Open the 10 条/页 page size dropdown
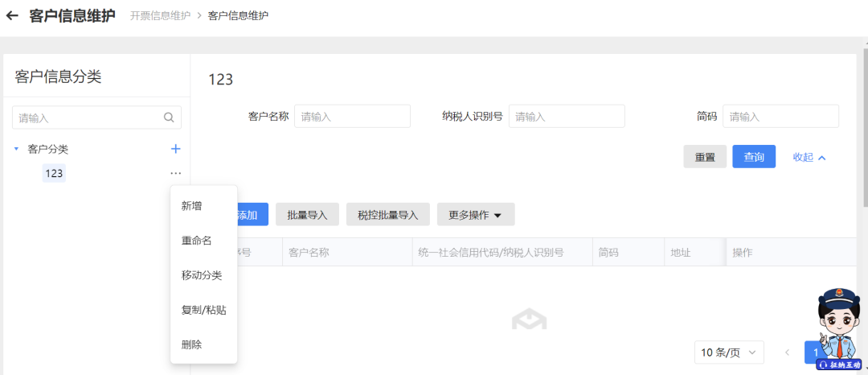 coord(729,352)
